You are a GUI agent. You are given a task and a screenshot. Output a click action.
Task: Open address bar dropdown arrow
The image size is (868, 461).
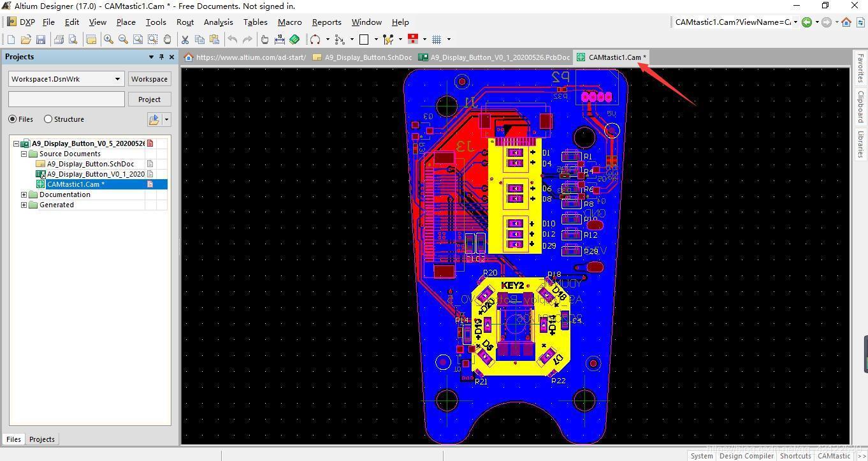click(x=795, y=22)
